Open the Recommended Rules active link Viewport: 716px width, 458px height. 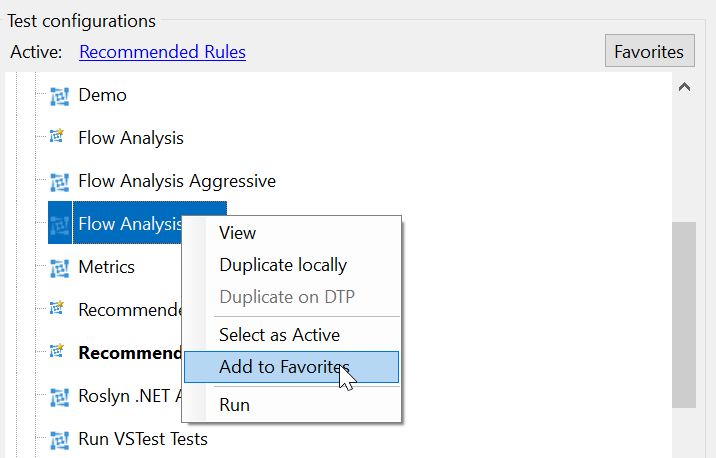163,52
